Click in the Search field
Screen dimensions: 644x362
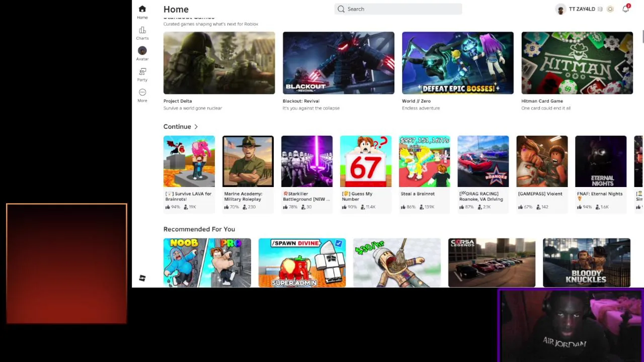pyautogui.click(x=398, y=9)
